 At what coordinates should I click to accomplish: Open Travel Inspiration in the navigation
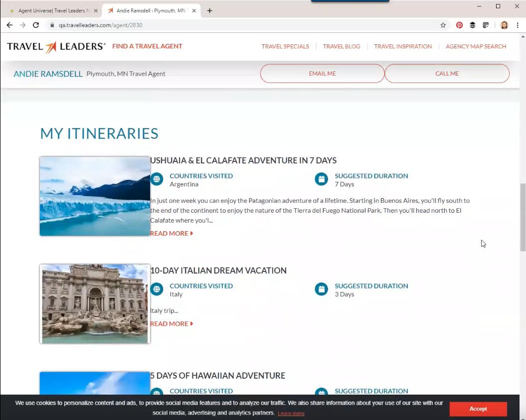[x=403, y=46]
